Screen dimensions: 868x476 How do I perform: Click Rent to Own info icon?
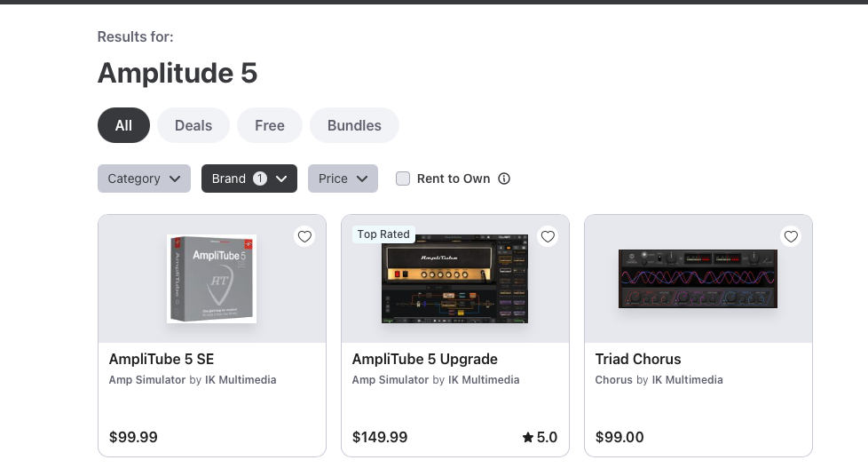[x=504, y=178]
